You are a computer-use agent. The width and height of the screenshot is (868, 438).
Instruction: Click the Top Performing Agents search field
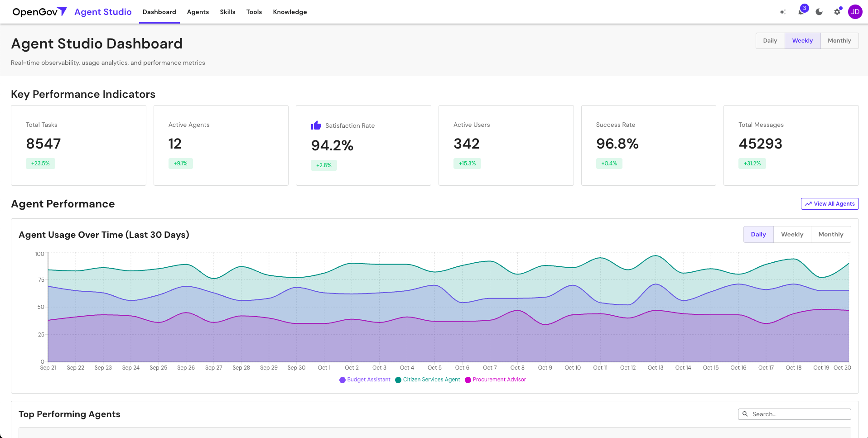point(797,414)
